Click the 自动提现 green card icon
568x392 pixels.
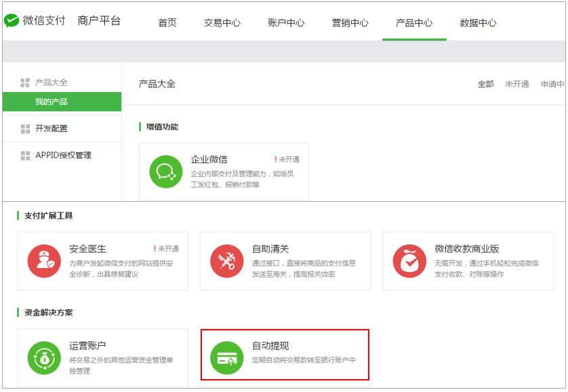pyautogui.click(x=227, y=357)
